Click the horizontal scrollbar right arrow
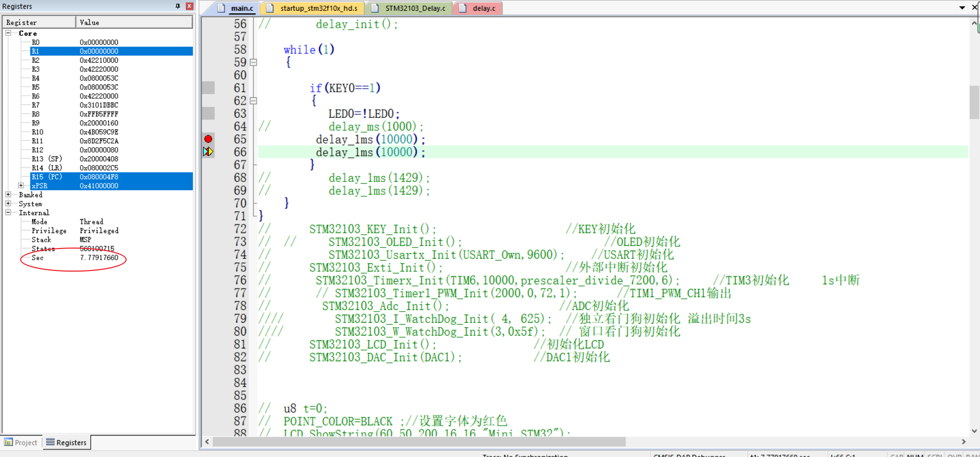 [964, 442]
